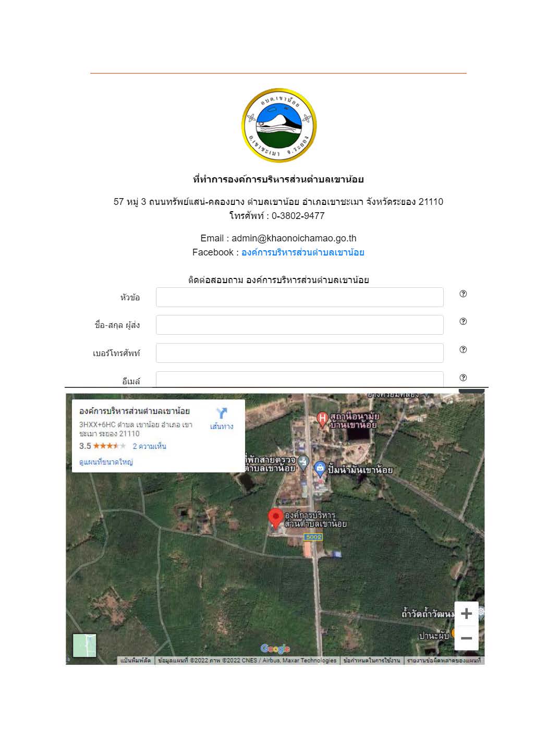Screen dimensions: 535x756
Task: Focus the อีเมล์ input field
Action: (x=300, y=379)
